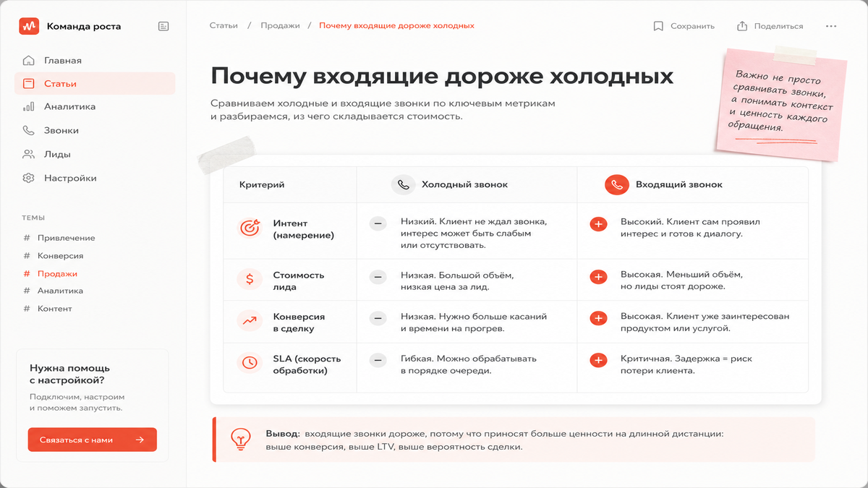The image size is (868, 488).
Task: Select the Аналитика topic under Темы
Action: pyautogui.click(x=54, y=291)
